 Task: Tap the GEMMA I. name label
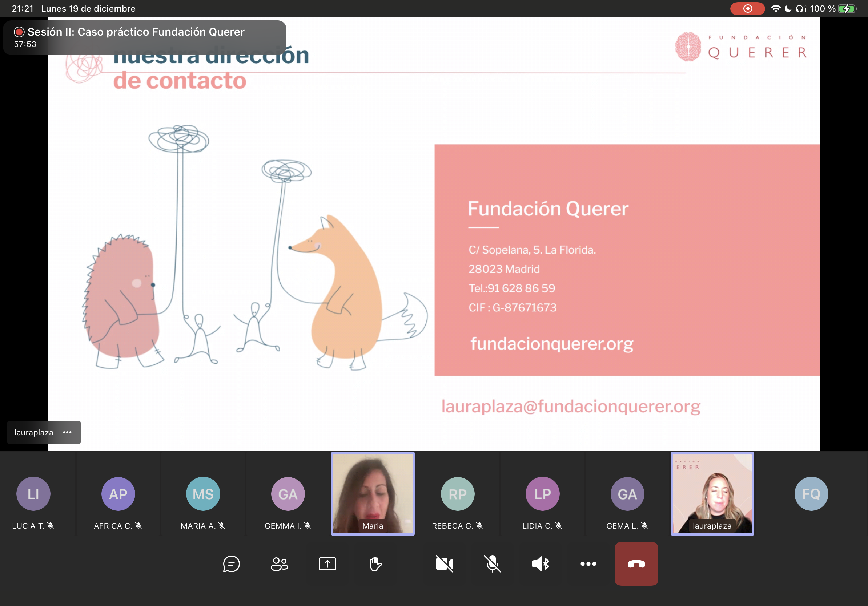click(x=283, y=526)
